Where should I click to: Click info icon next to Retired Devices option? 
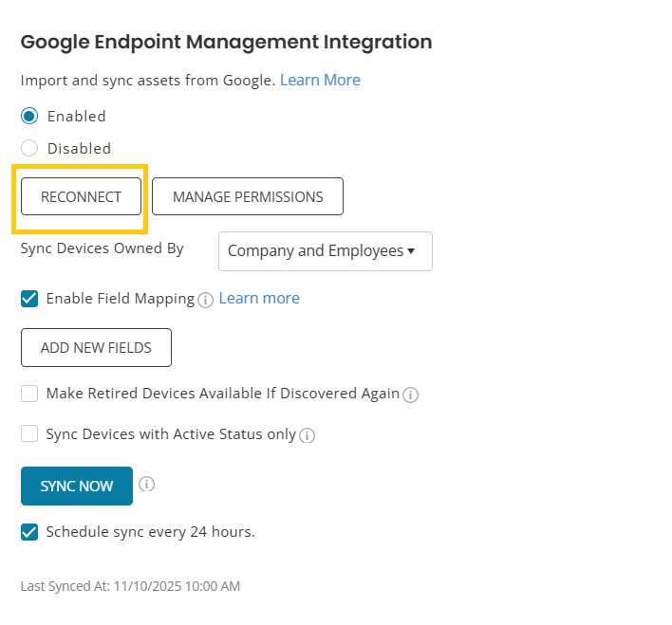pyautogui.click(x=411, y=395)
